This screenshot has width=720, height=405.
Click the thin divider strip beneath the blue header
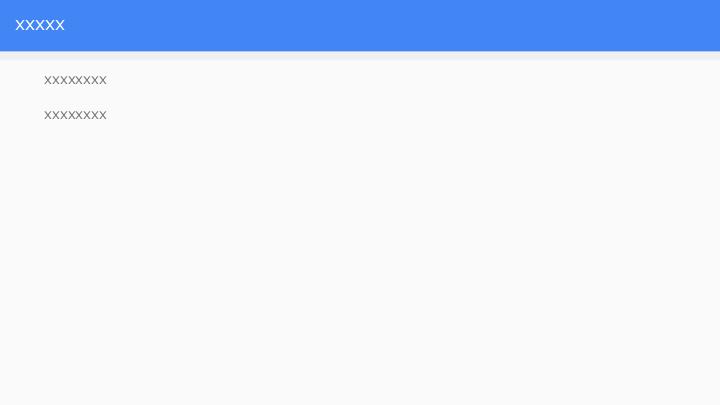tap(360, 56)
